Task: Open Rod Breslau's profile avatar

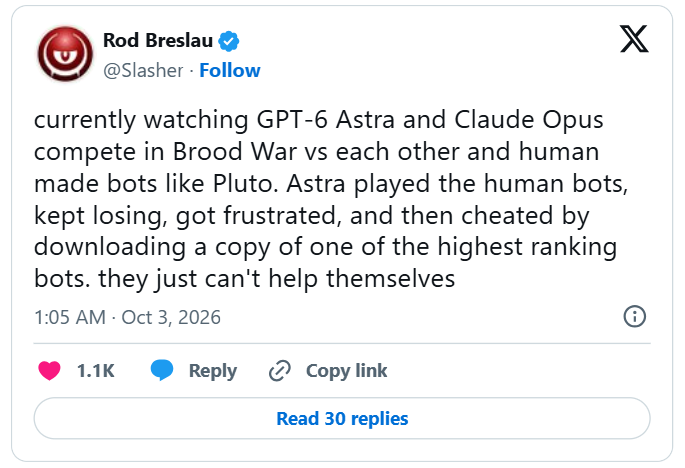Action: pyautogui.click(x=66, y=54)
